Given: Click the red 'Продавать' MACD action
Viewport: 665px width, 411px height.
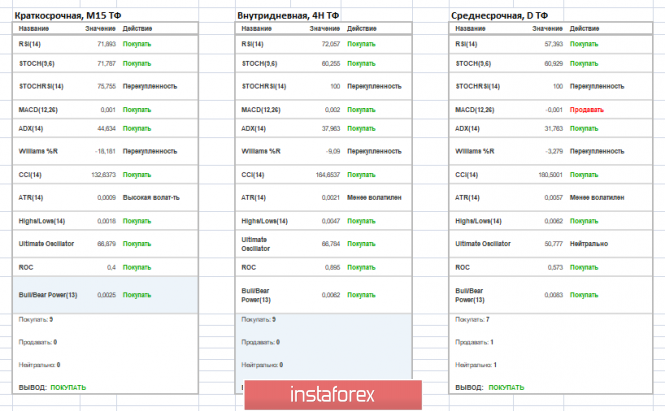Looking at the screenshot, I should coord(587,110).
